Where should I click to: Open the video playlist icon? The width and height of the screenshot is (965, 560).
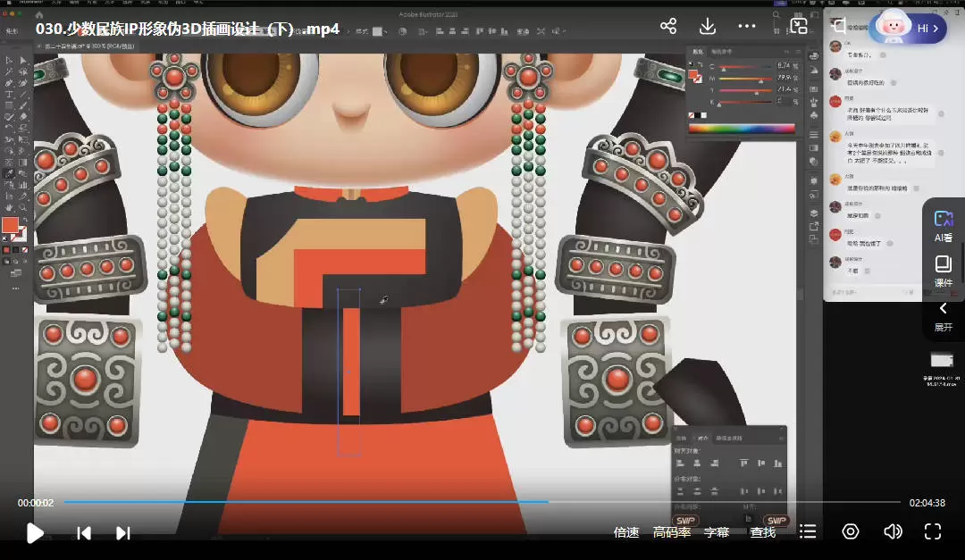(808, 531)
